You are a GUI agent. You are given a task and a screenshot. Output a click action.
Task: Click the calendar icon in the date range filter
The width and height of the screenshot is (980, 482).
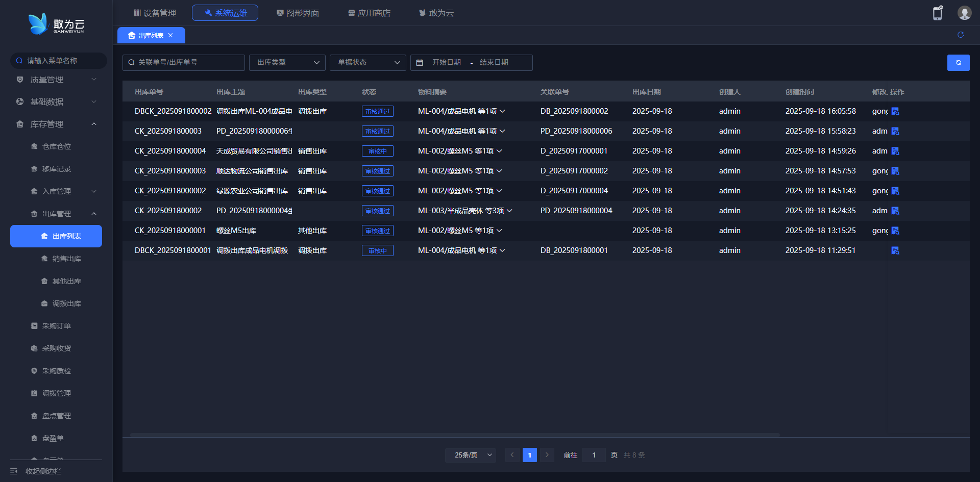[420, 63]
